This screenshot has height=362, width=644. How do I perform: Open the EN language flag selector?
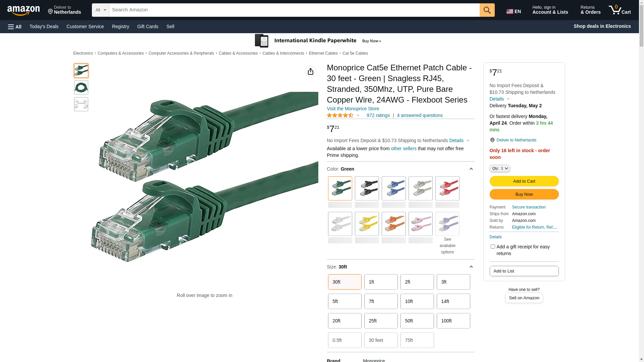tap(514, 11)
